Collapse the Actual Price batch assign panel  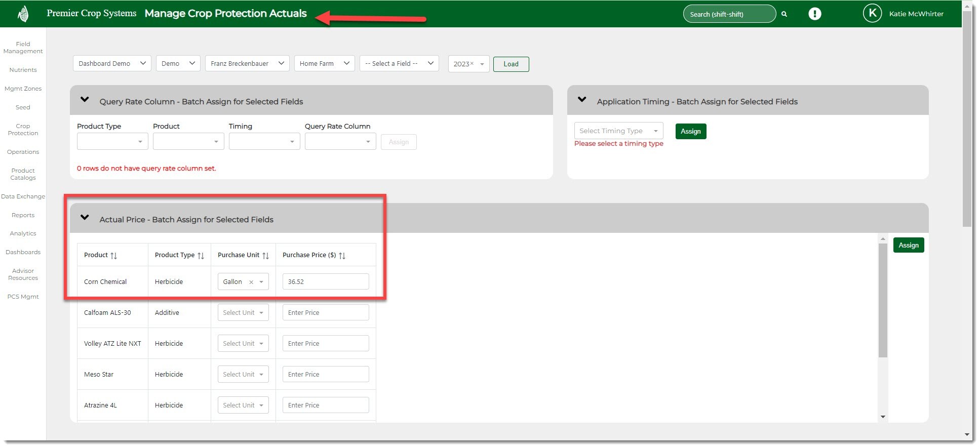coord(85,218)
